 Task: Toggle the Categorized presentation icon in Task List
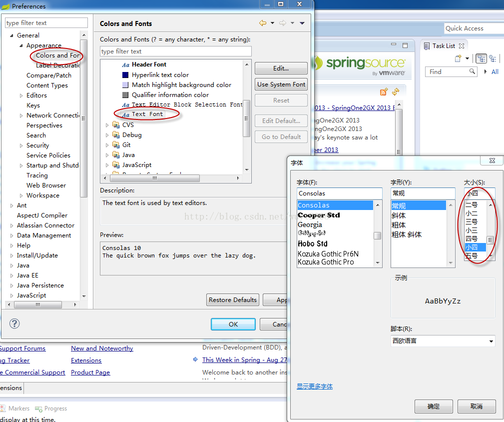[481, 58]
